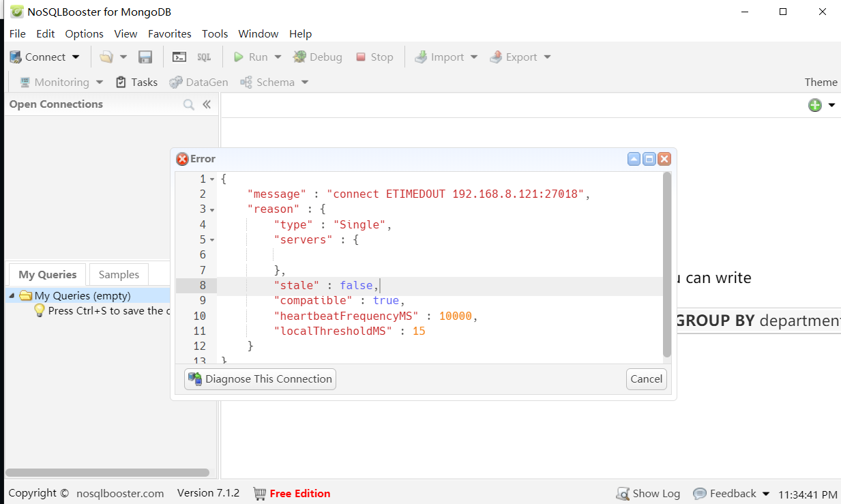
Task: Fold the "reason" object at line 3
Action: pos(212,209)
